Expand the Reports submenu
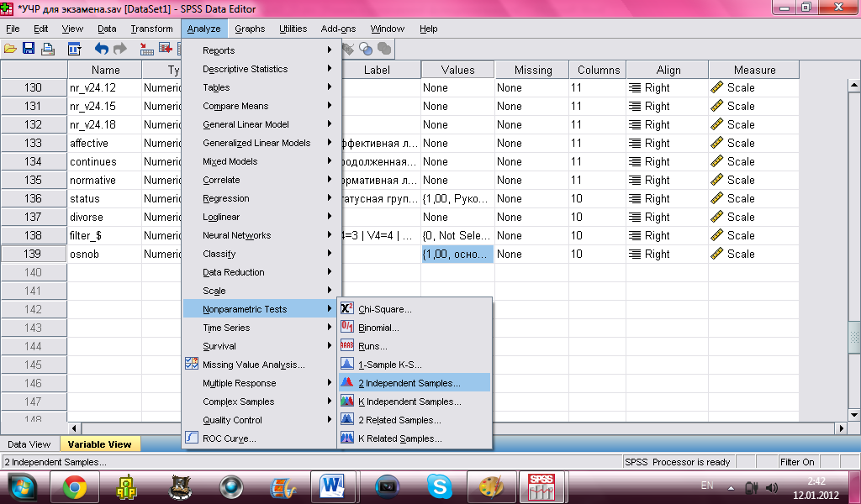 tap(261, 50)
